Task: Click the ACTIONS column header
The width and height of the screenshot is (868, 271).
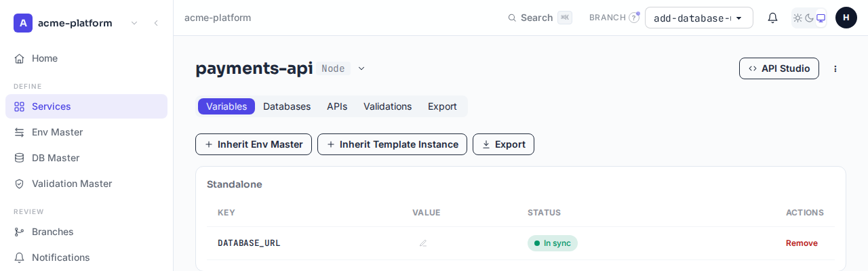Action: (805, 213)
